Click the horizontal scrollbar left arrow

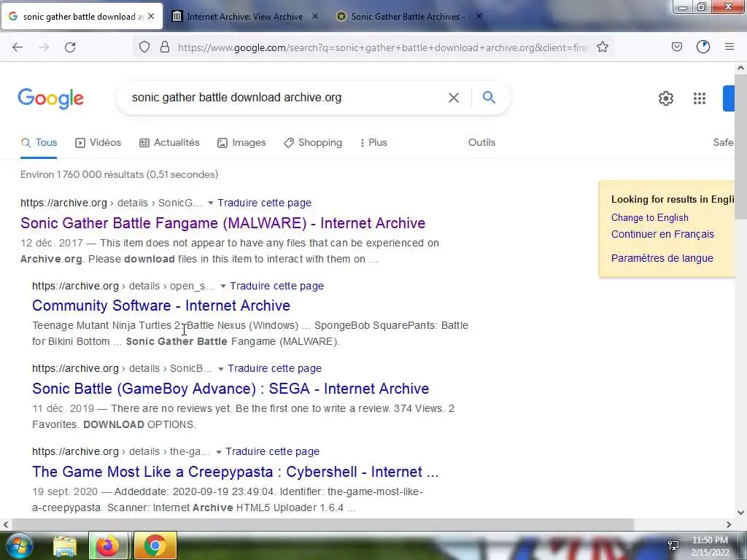coord(5,524)
